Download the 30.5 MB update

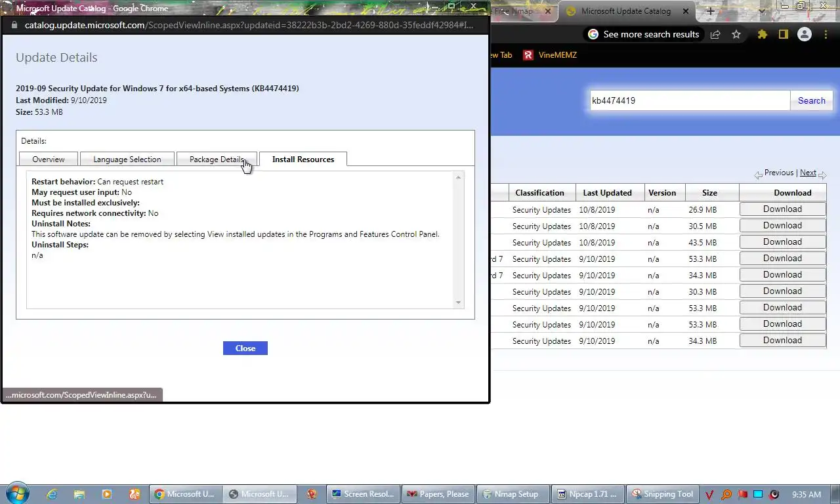tap(782, 225)
